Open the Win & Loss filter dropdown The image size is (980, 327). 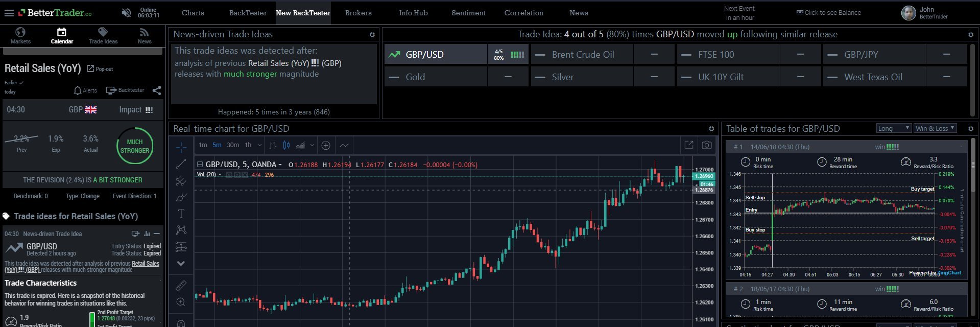[936, 128]
